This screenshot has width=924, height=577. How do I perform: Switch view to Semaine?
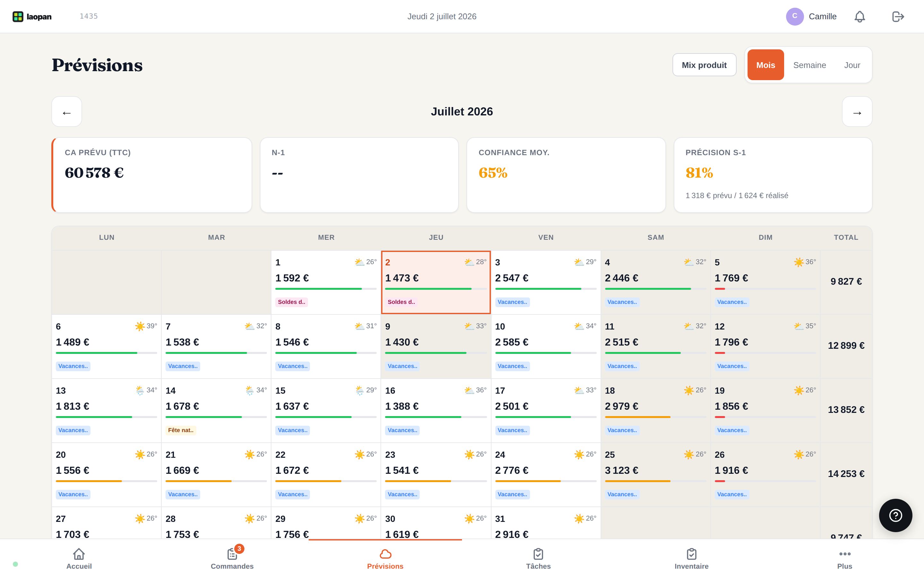(809, 65)
